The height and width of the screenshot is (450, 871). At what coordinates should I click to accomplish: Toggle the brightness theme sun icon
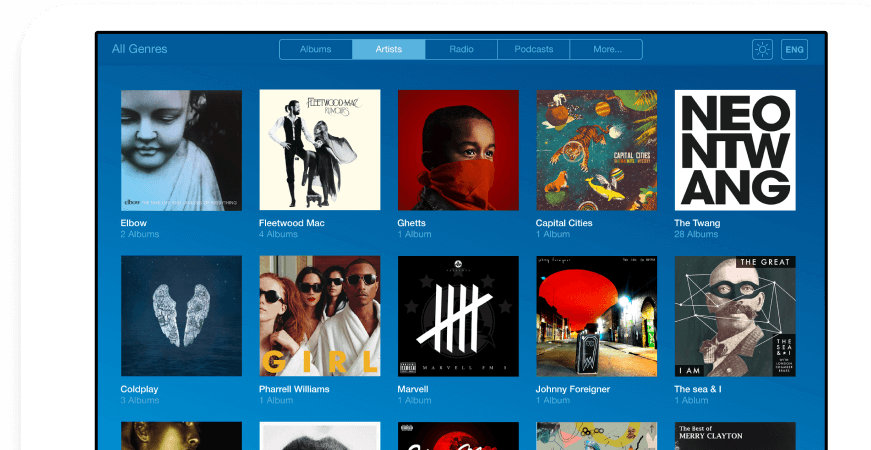coord(762,49)
